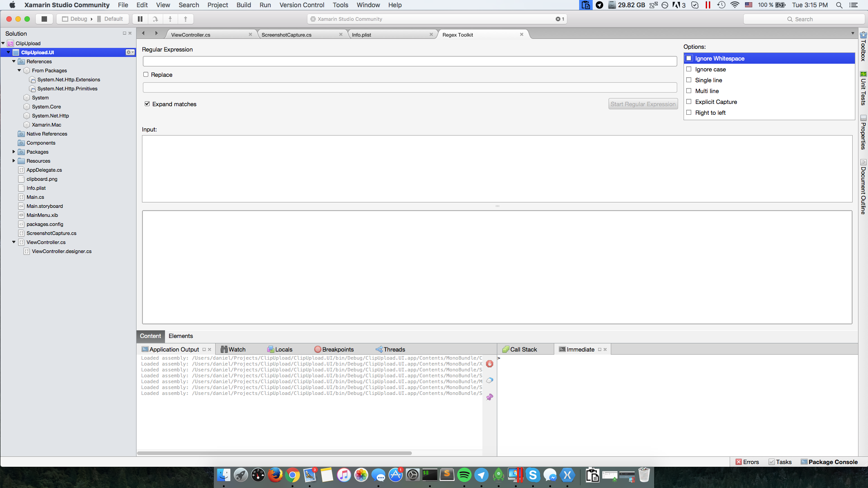This screenshot has width=868, height=488.
Task: Uncheck Expand matches
Action: coord(147,104)
